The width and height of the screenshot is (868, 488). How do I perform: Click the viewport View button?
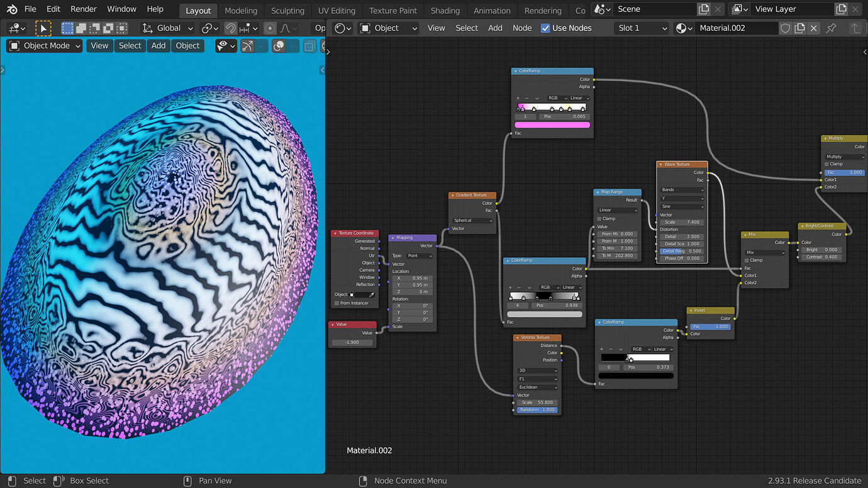[x=99, y=46]
